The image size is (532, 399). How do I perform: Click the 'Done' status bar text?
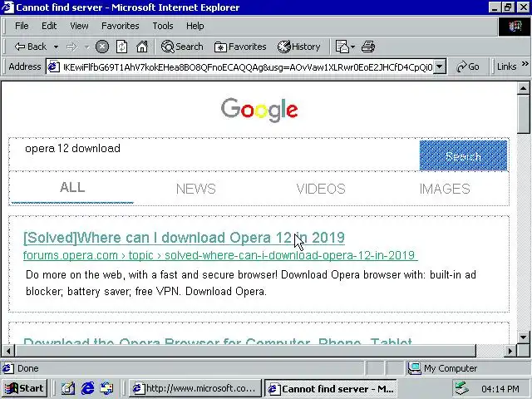[x=27, y=368]
